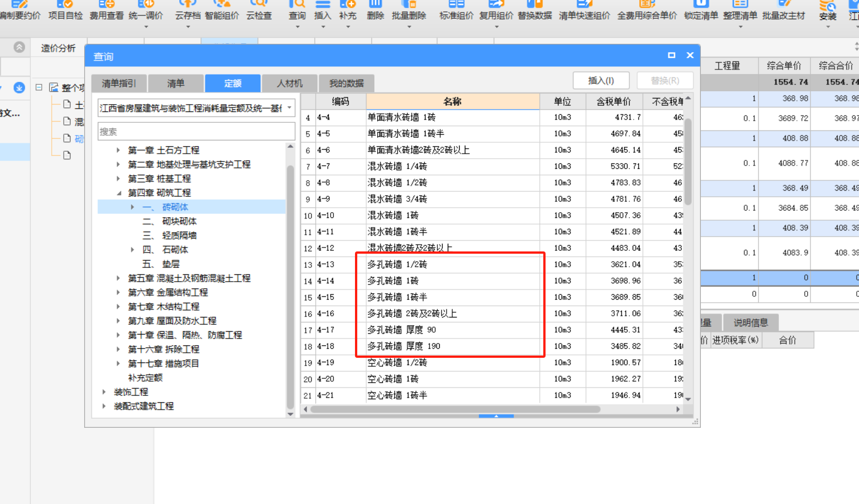Expand 第二章 地基处理与基坑支护工程 node
This screenshot has width=859, height=504.
118,164
